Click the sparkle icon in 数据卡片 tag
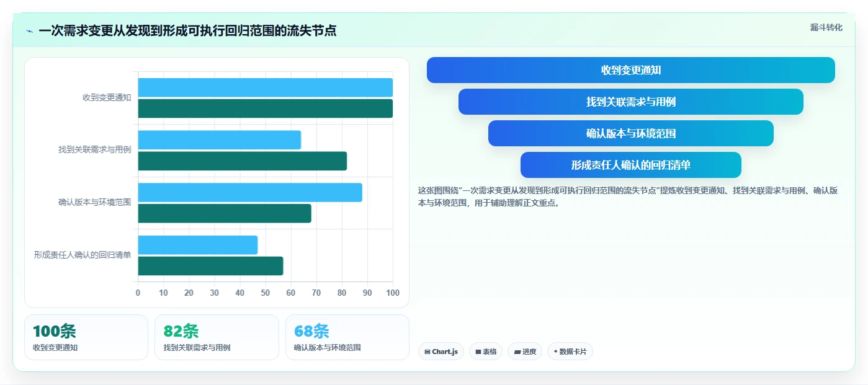 coord(556,352)
